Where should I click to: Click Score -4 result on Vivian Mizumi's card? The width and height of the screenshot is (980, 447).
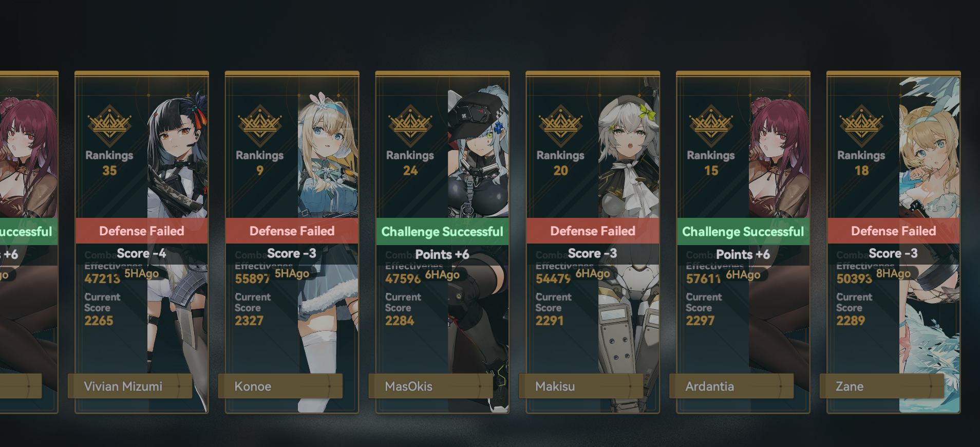coord(142,253)
